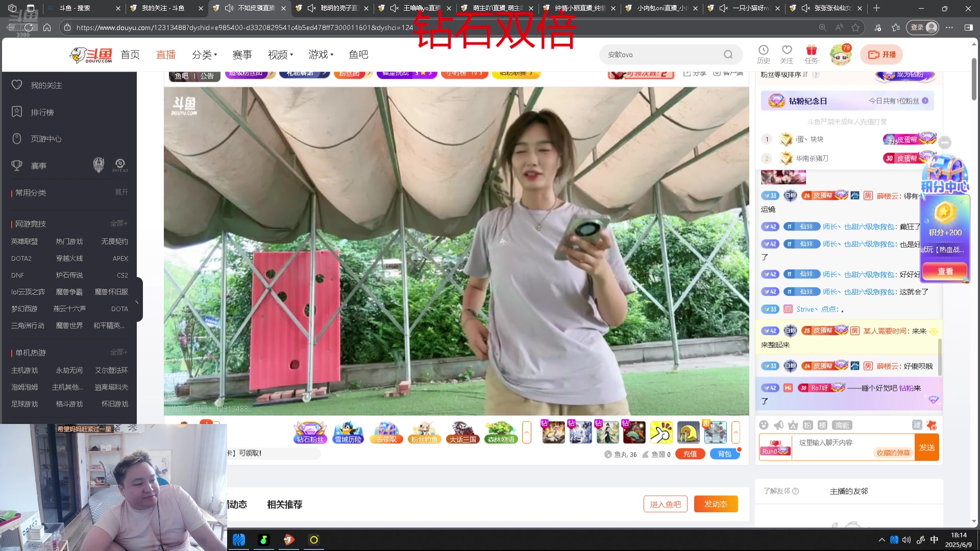Viewport: 980px width, 551px height.
Task: Expand the gift list arrow at right end
Action: pyautogui.click(x=736, y=432)
